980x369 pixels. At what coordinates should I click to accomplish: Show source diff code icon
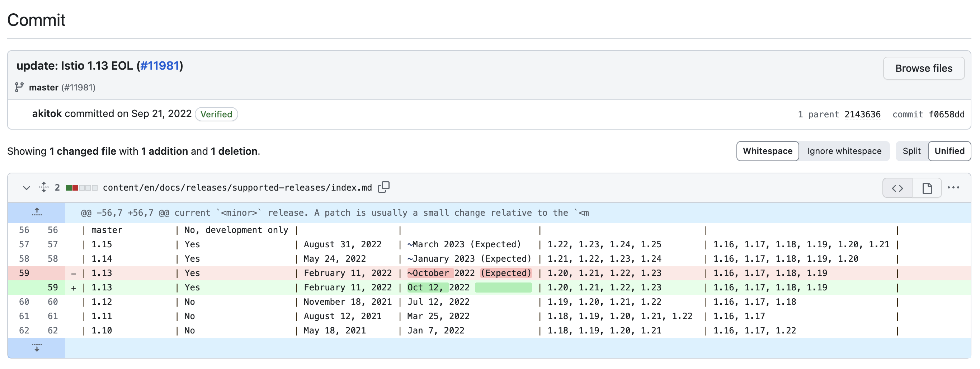click(897, 188)
